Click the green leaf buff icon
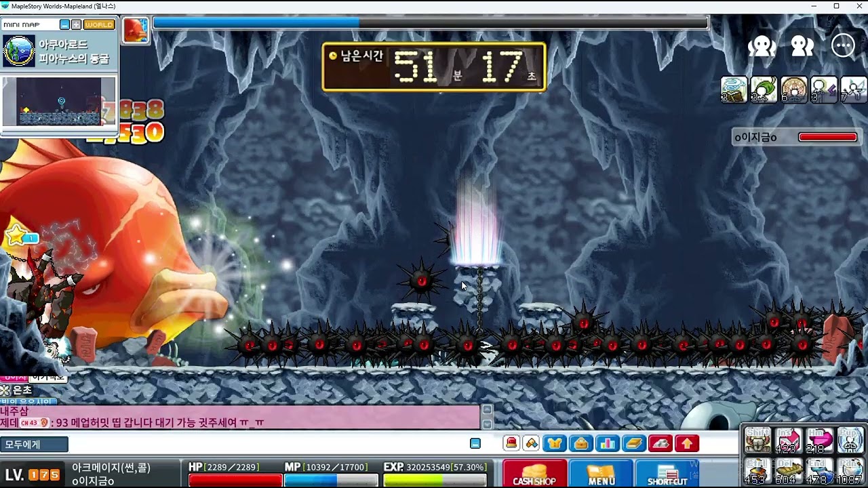 (764, 89)
